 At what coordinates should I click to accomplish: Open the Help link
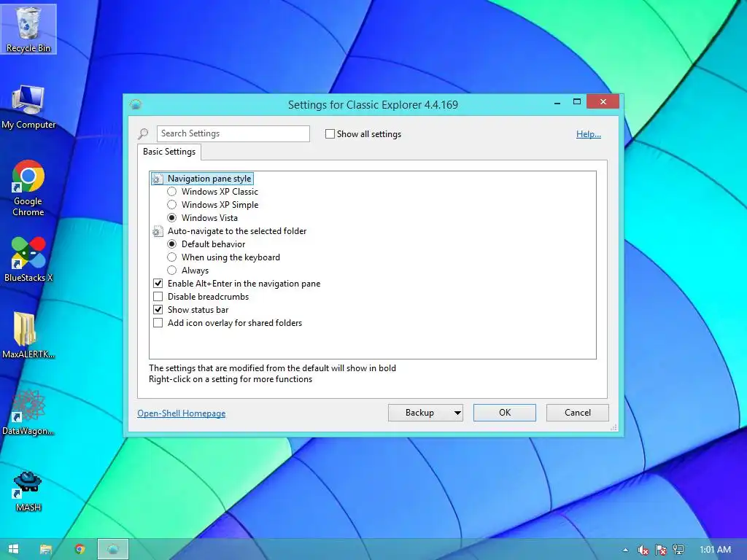click(x=589, y=134)
